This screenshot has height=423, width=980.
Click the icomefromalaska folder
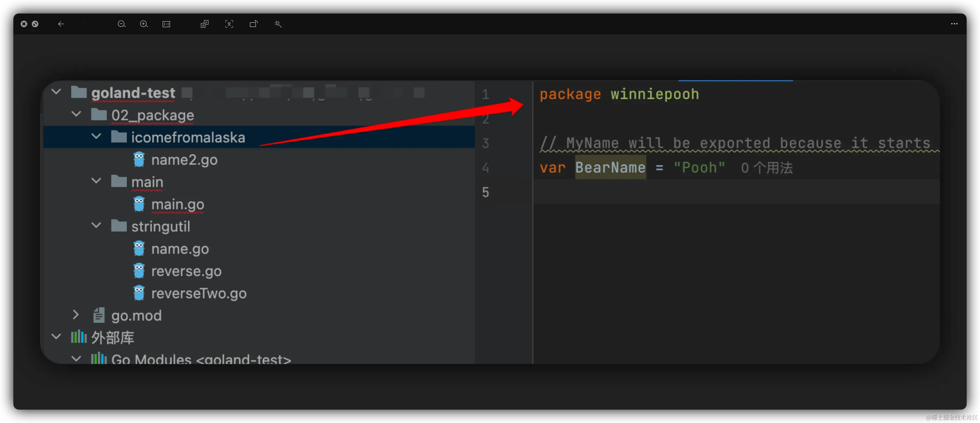click(188, 137)
